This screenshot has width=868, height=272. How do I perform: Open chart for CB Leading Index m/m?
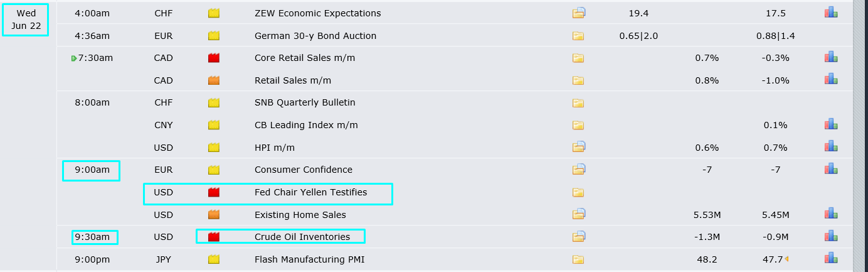[831, 125]
